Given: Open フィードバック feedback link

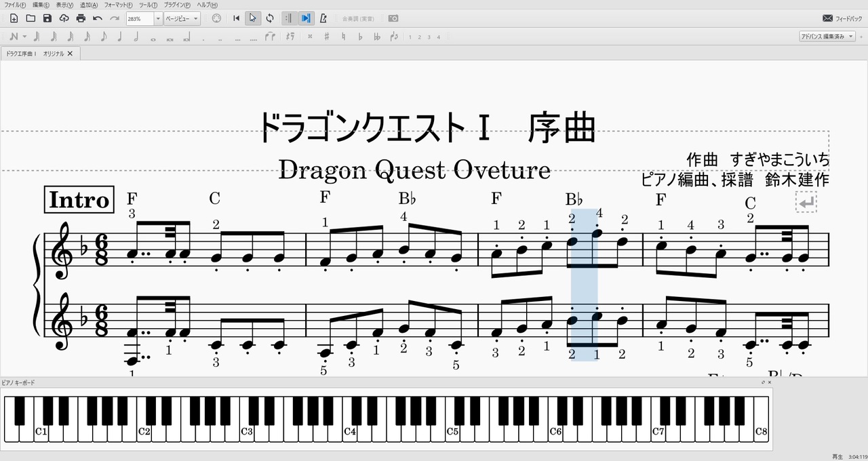Looking at the screenshot, I should 842,18.
